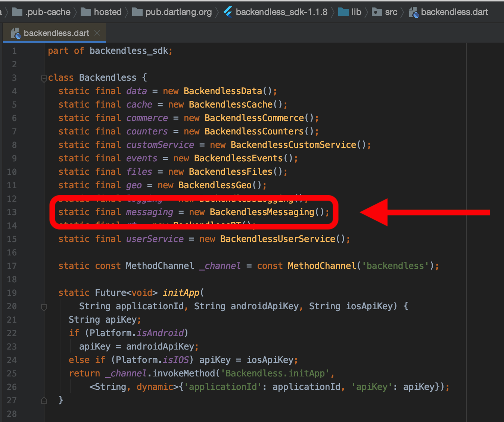The width and height of the screenshot is (504, 422).
Task: Click 'BackendlessCommerce' constructor call
Action: [x=254, y=118]
